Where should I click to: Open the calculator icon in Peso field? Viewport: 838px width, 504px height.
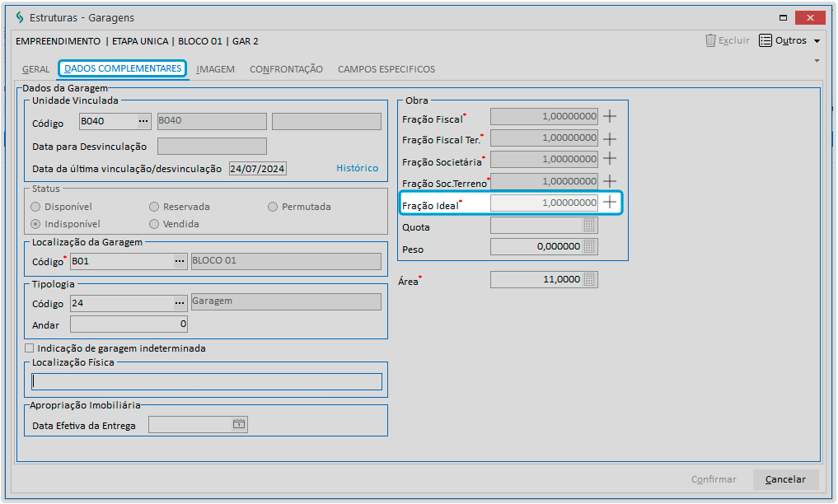click(x=589, y=247)
